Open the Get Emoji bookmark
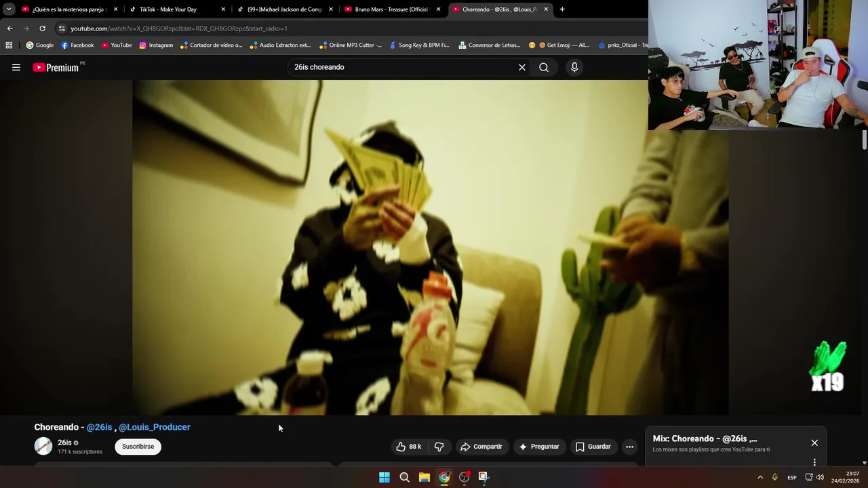The height and width of the screenshot is (488, 868). click(559, 45)
